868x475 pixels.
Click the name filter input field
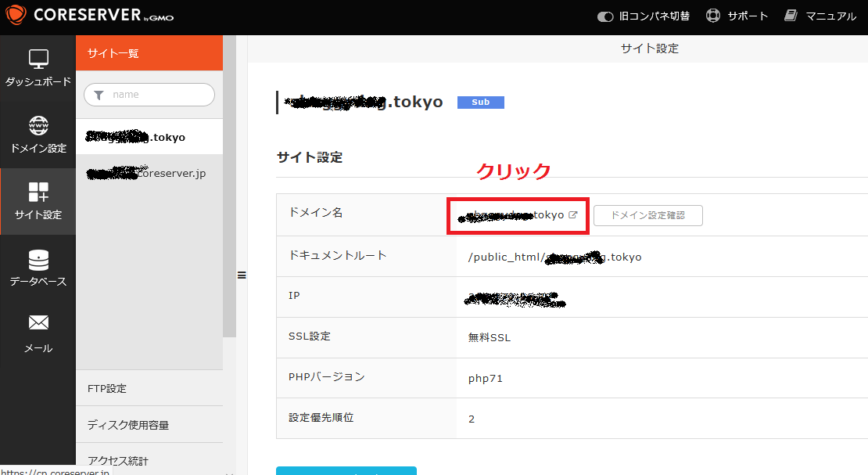(x=149, y=94)
